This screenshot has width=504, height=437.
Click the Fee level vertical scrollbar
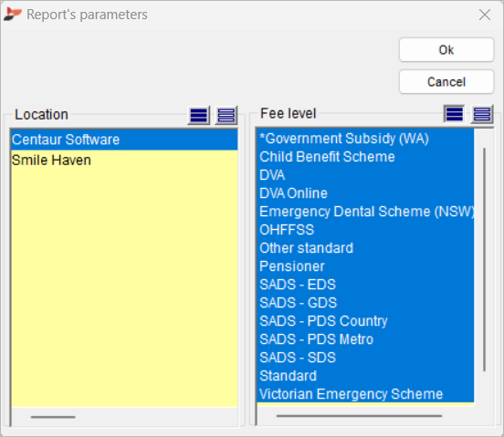[x=484, y=259]
